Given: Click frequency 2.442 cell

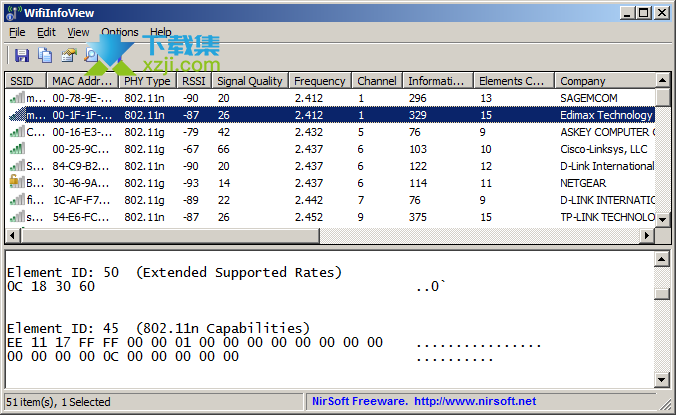Looking at the screenshot, I should tap(309, 200).
